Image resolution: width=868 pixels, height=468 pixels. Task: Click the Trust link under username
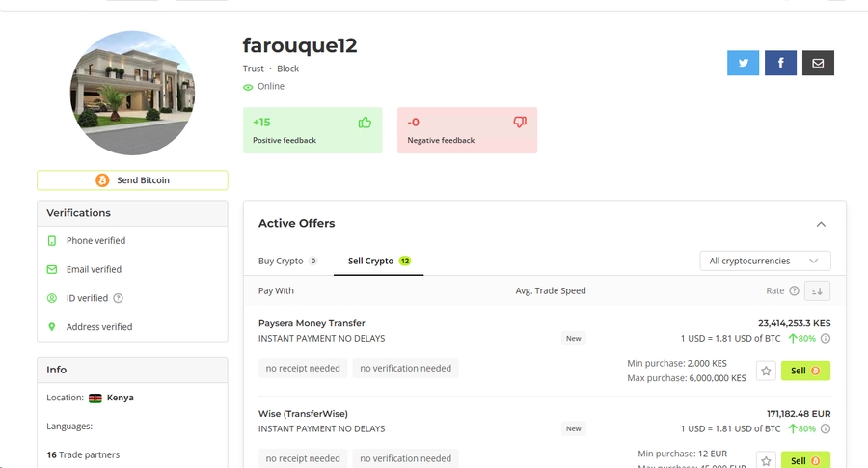tap(254, 69)
